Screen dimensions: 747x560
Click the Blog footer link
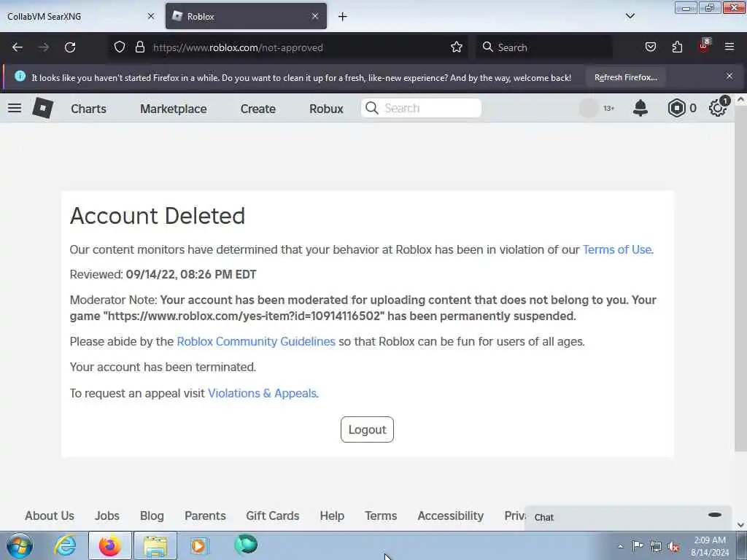click(x=152, y=516)
